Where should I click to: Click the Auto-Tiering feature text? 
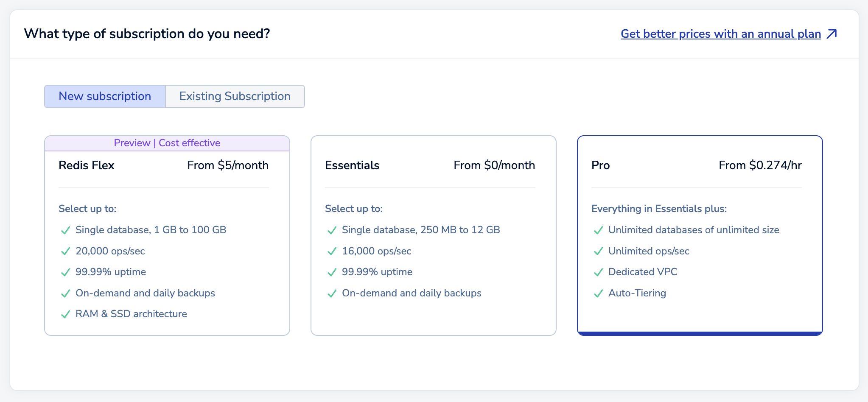tap(637, 293)
